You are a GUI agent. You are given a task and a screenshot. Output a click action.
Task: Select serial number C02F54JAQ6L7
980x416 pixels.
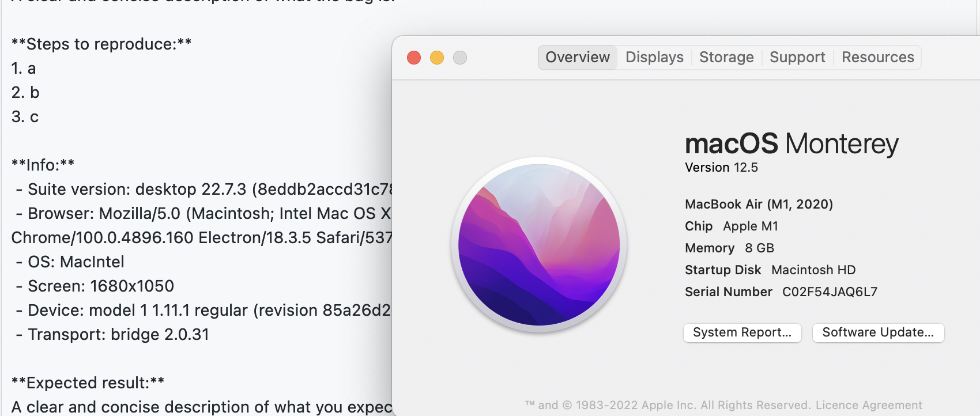click(830, 292)
